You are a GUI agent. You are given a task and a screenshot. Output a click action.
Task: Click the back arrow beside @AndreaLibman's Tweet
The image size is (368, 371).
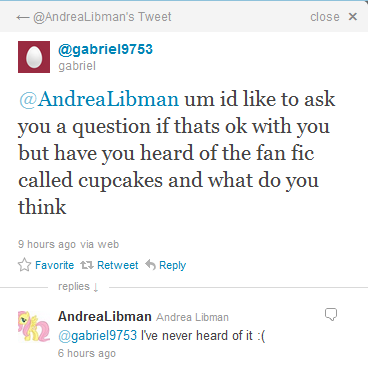[23, 17]
